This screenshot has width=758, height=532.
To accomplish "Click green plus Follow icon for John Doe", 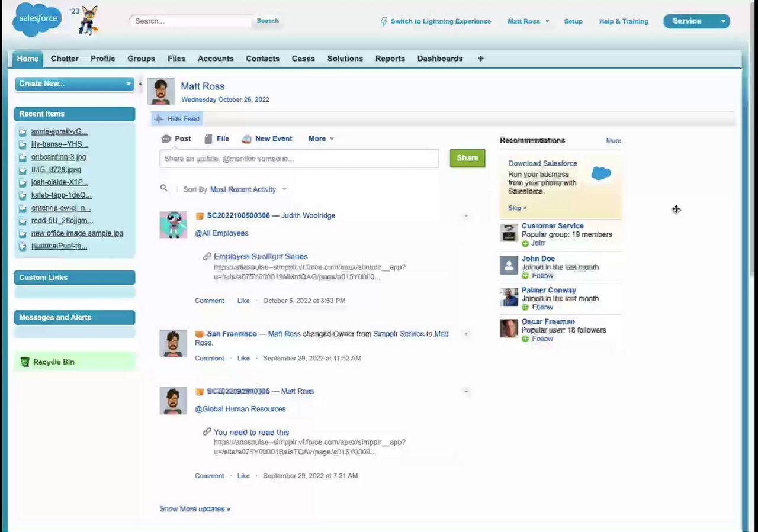I will 525,276.
